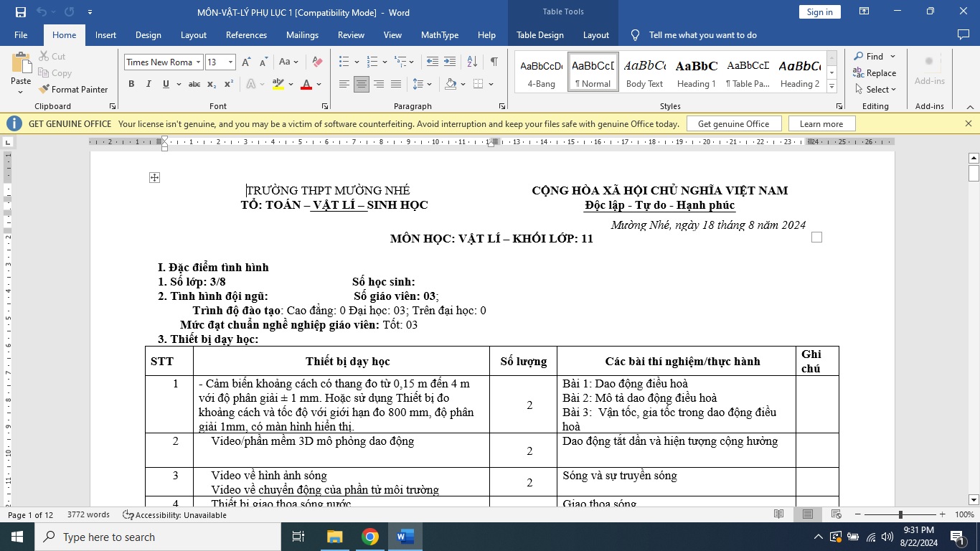Toggle Print Layout view button
Image resolution: width=980 pixels, height=551 pixels.
pyautogui.click(x=808, y=514)
